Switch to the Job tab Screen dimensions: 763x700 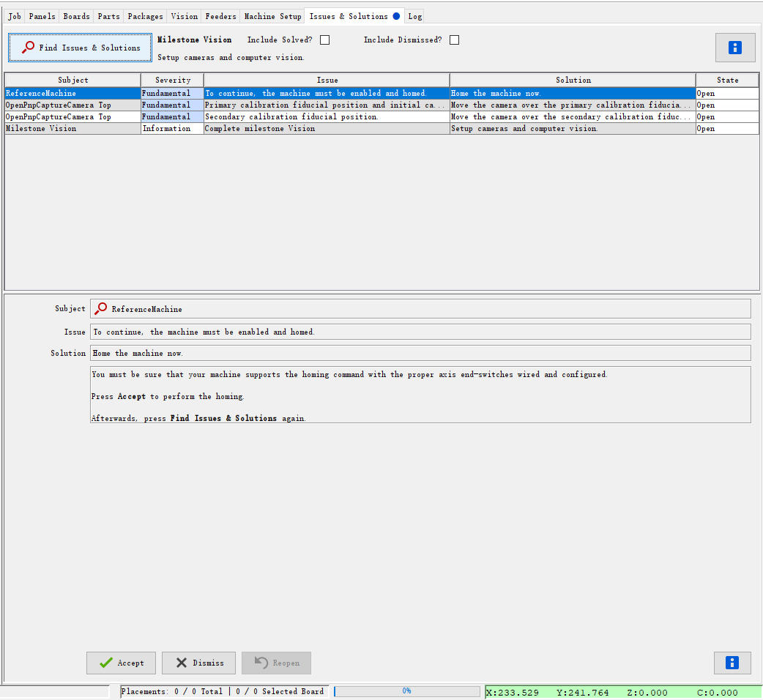(x=15, y=16)
